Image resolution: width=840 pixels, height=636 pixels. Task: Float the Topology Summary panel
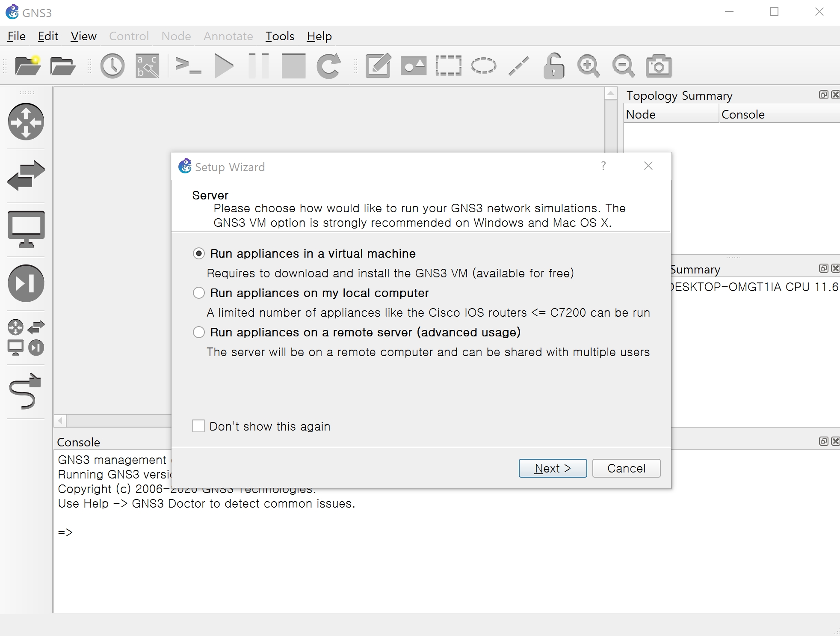click(x=823, y=95)
